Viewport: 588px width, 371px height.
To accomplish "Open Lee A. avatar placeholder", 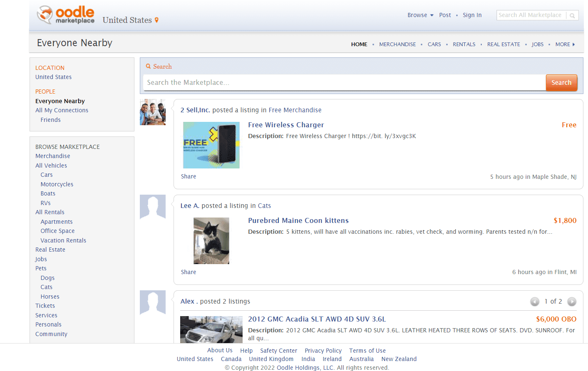I will coord(153,207).
